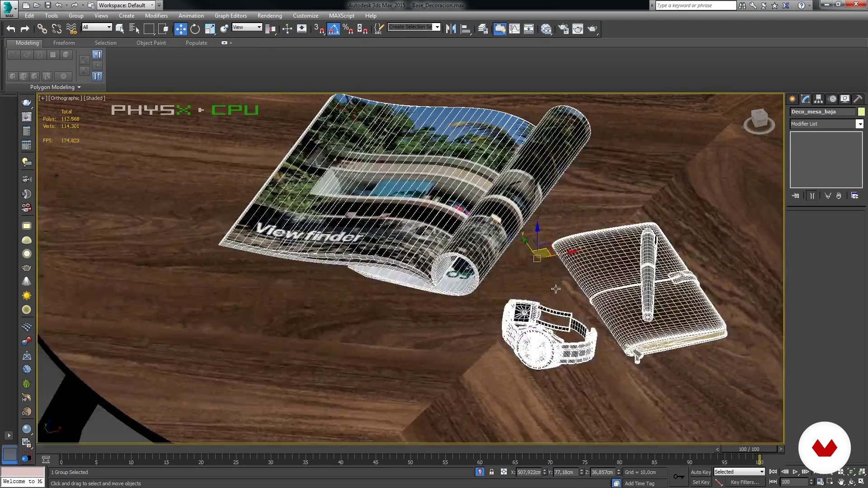
Task: Activate the Select and Scale tool
Action: coord(210,29)
